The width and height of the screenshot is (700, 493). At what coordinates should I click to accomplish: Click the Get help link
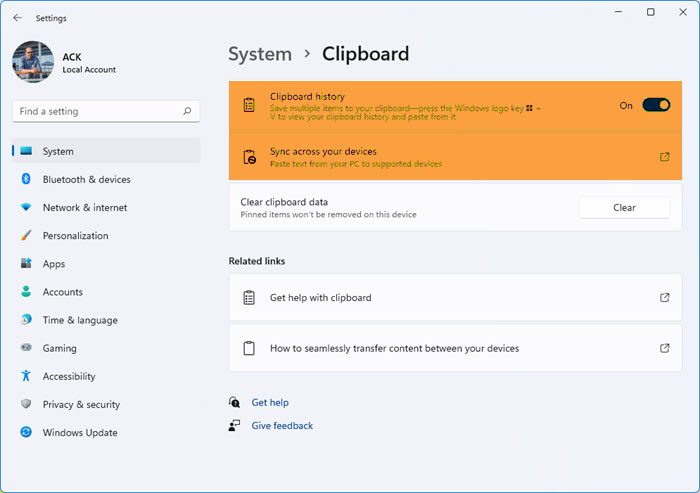point(270,403)
